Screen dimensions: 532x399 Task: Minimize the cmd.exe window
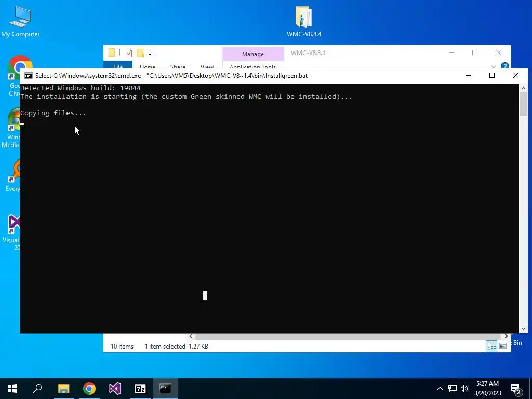[x=469, y=76]
